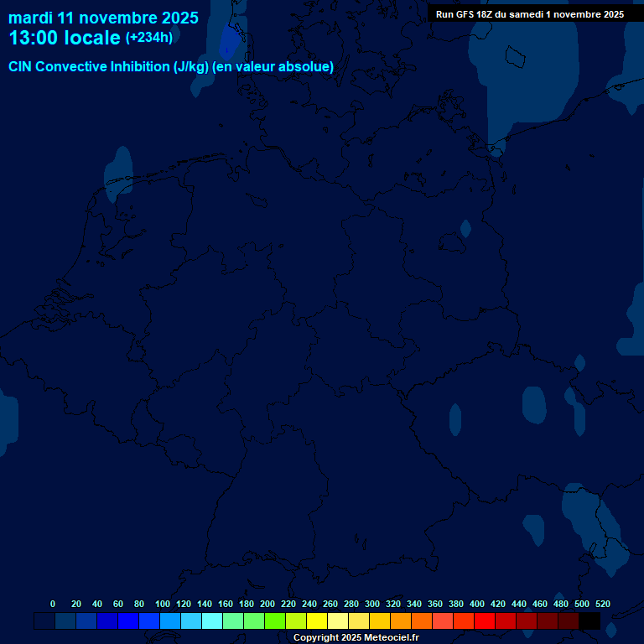Click the 13:00 locale time label

pyautogui.click(x=65, y=38)
